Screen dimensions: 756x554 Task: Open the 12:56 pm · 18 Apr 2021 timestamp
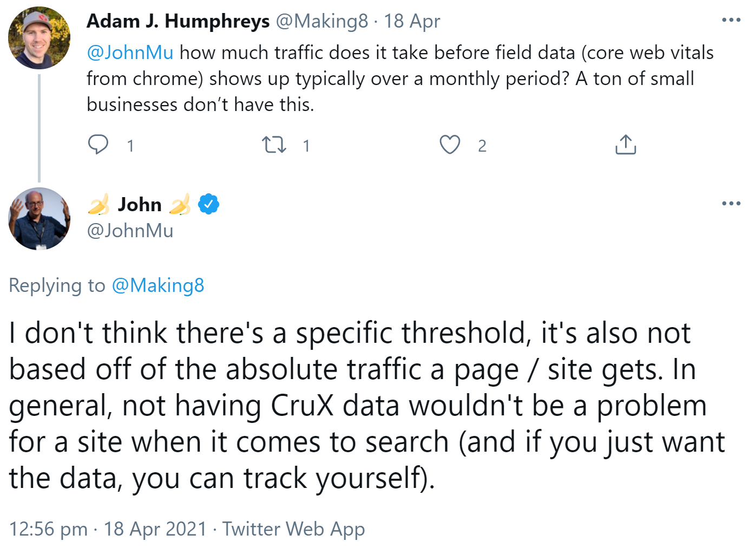(108, 529)
